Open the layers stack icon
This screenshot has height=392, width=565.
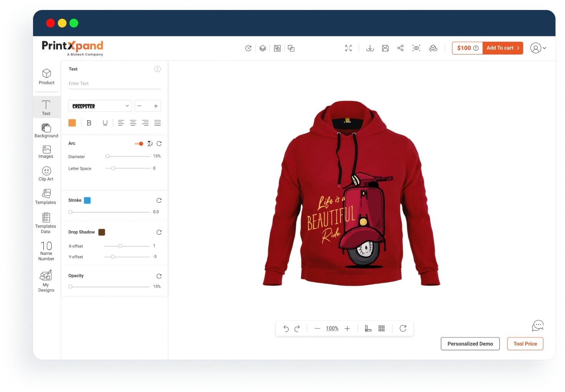[x=263, y=48]
